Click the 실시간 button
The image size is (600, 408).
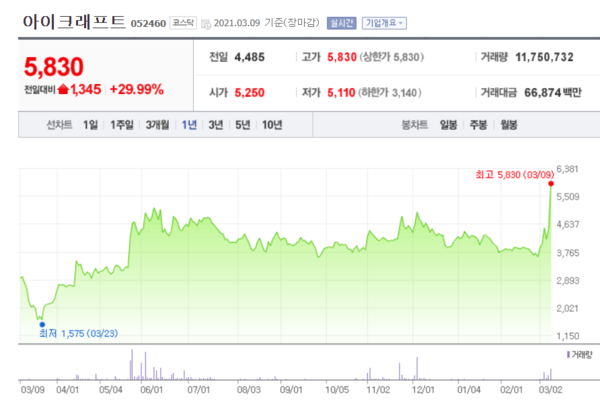[x=341, y=23]
